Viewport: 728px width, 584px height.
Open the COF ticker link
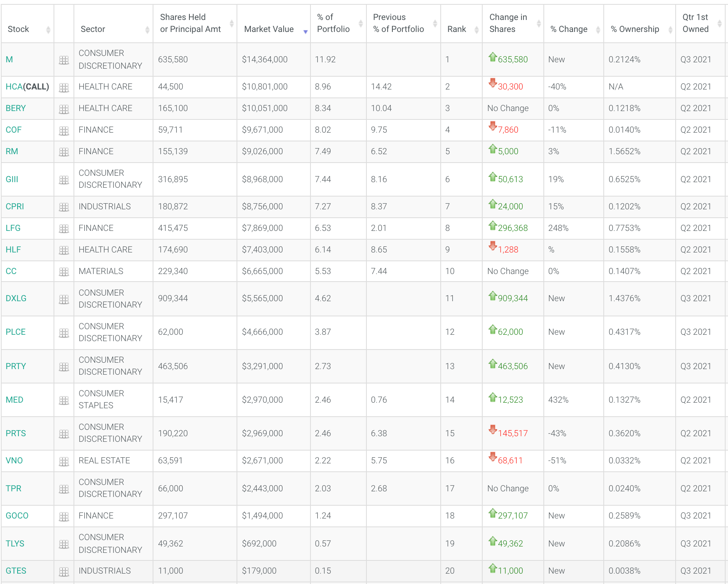(x=14, y=130)
